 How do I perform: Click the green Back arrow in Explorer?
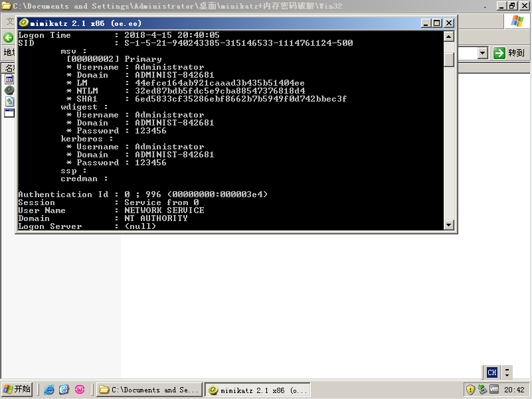9,37
